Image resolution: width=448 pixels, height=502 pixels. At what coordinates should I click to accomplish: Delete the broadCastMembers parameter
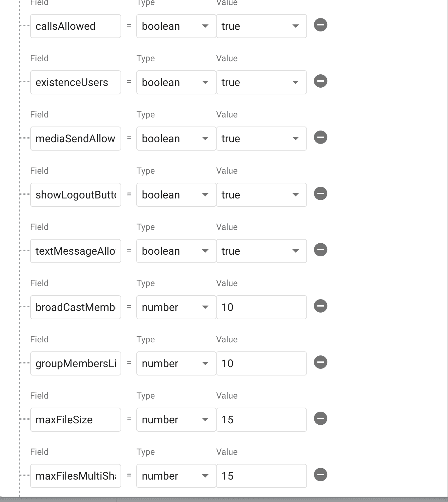click(320, 306)
